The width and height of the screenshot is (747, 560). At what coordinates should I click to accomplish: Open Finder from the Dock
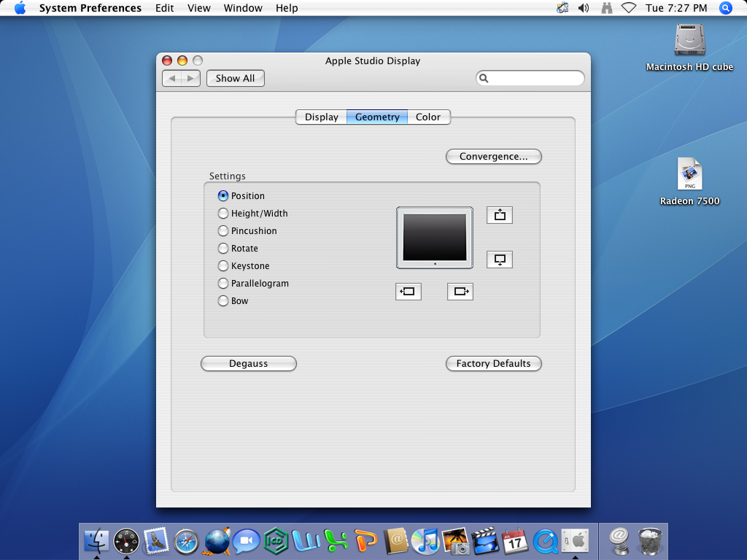(x=97, y=542)
